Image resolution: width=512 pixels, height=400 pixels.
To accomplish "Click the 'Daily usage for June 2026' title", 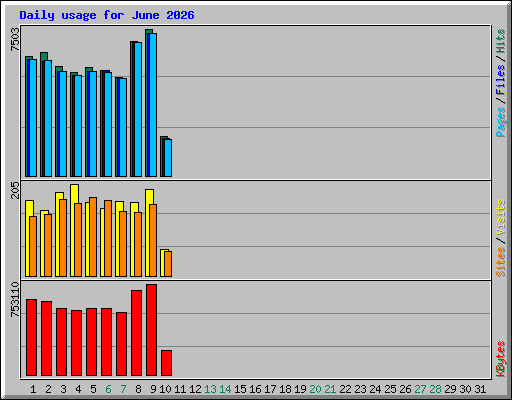I will [x=107, y=15].
